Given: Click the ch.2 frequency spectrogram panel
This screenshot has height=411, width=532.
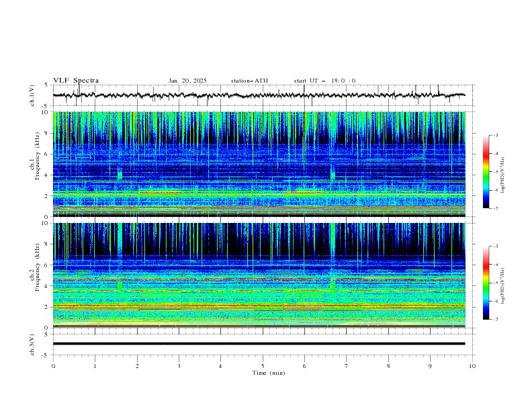Looking at the screenshot, I should pyautogui.click(x=259, y=275).
